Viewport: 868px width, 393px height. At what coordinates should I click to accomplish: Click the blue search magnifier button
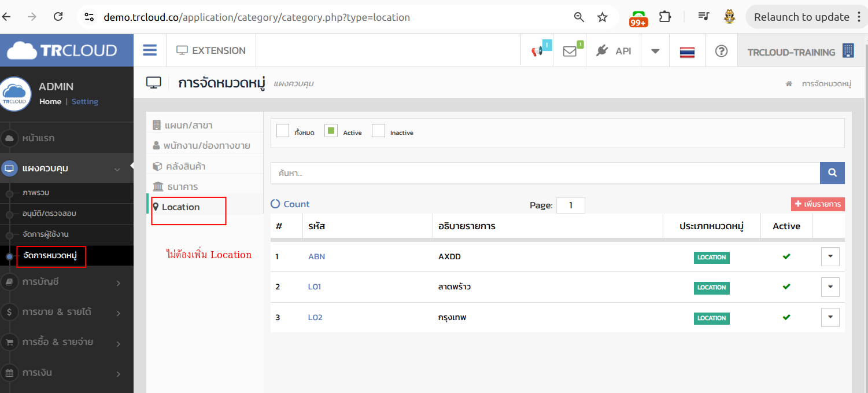point(832,172)
